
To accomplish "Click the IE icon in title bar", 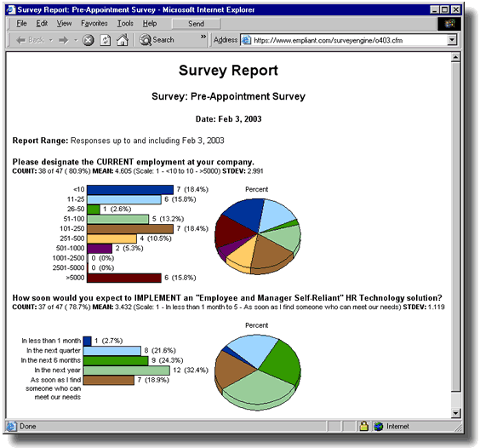I will [x=11, y=10].
